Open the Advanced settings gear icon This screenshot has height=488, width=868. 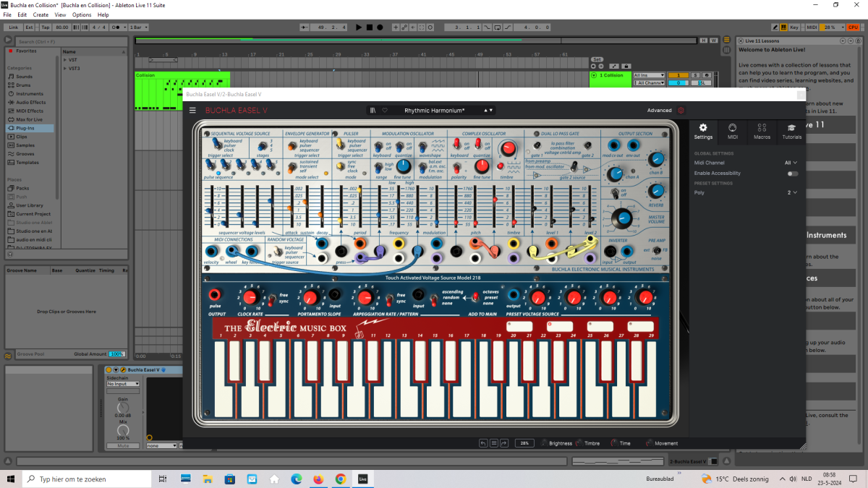click(x=681, y=111)
